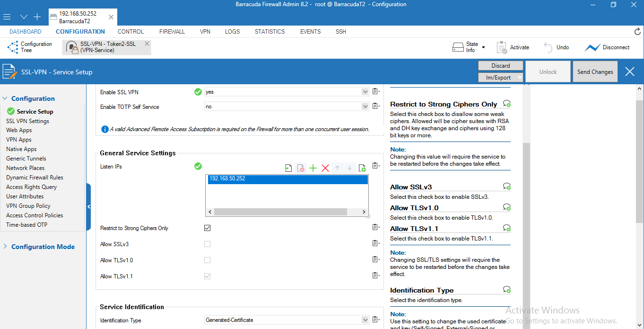Open clipboard options for Allow SSLv3
The height and width of the screenshot is (329, 644).
[376, 244]
